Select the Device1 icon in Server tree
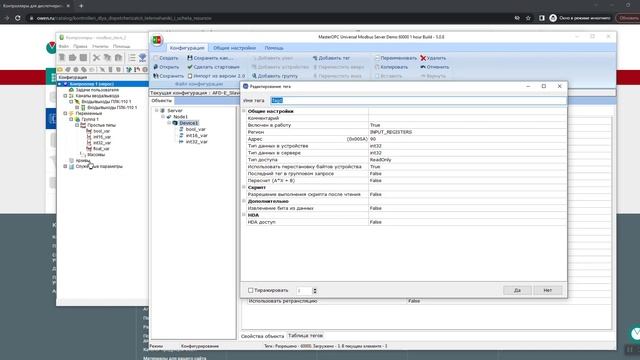640x360 pixels. (x=175, y=123)
